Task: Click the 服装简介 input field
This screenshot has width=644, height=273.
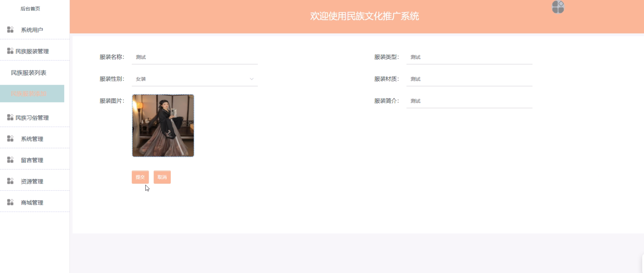Action: (x=469, y=101)
